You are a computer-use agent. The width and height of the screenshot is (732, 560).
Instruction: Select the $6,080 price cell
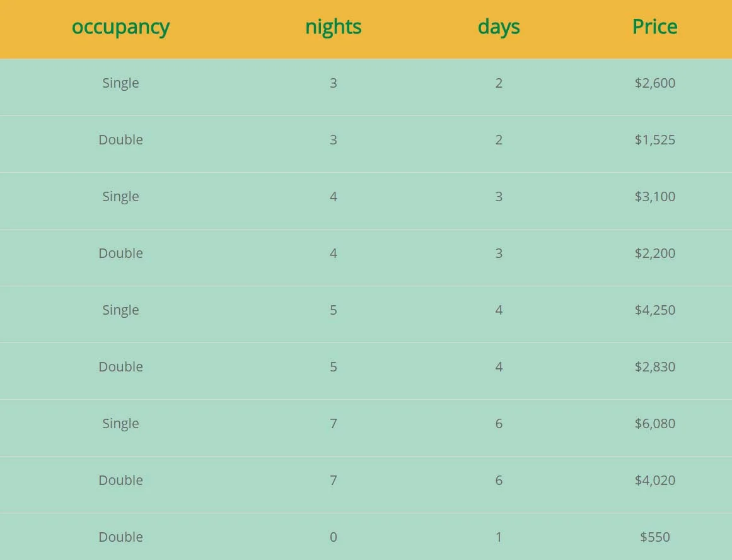(x=654, y=424)
